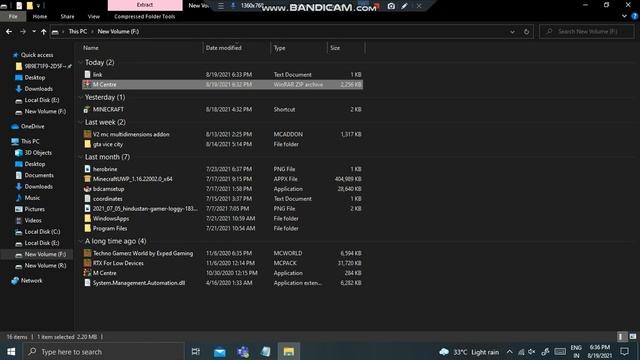Collapse the Today (2) group
This screenshot has width=640, height=360.
click(x=80, y=62)
